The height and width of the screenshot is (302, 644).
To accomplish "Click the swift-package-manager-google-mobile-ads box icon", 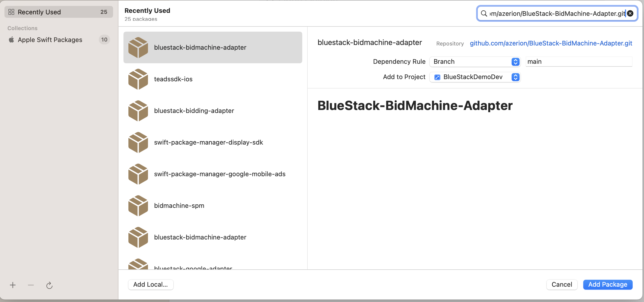I will point(138,174).
